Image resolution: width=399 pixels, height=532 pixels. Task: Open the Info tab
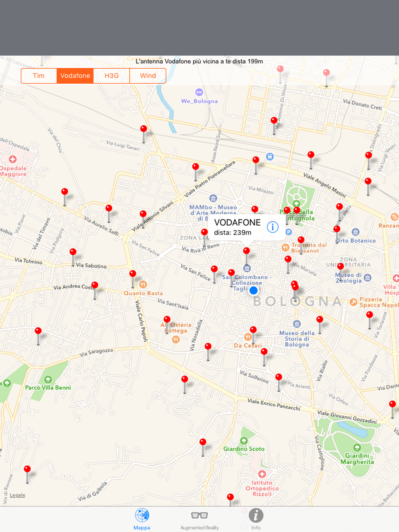(256, 519)
